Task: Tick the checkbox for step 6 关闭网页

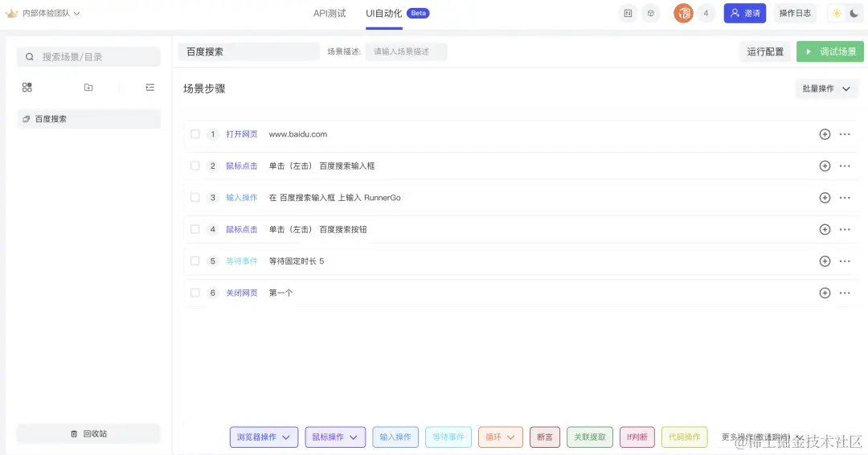Action: (x=194, y=293)
